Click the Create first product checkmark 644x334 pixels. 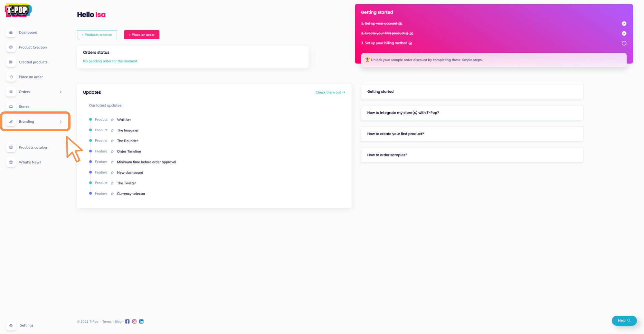coord(624,33)
